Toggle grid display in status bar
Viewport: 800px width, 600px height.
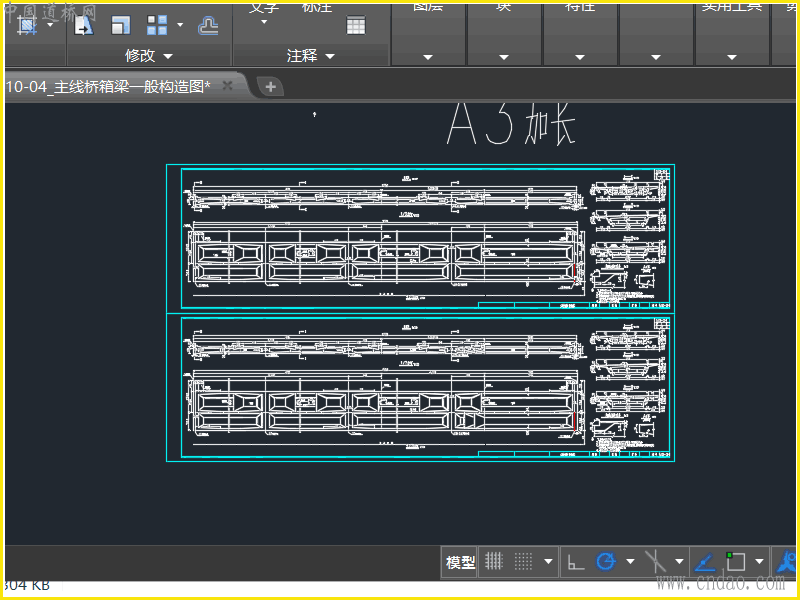point(493,562)
